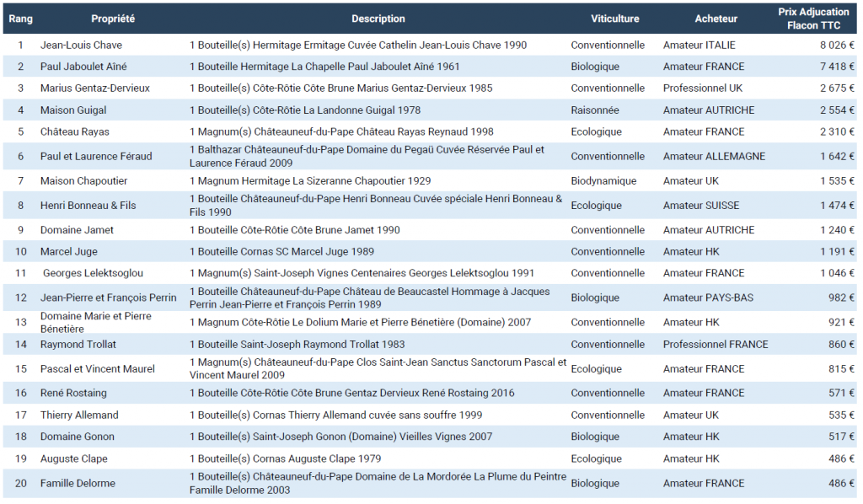Select the Amateur PAYS-BAS buyer cell

click(708, 298)
